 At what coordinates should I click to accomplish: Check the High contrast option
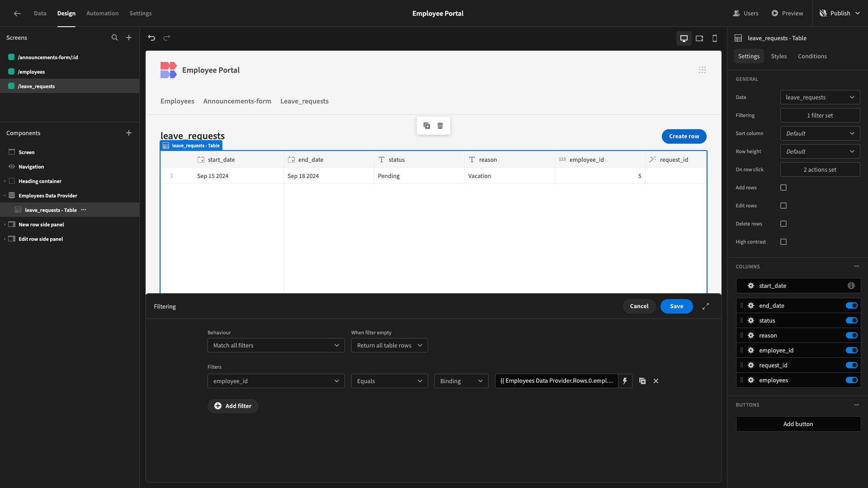[x=783, y=242]
